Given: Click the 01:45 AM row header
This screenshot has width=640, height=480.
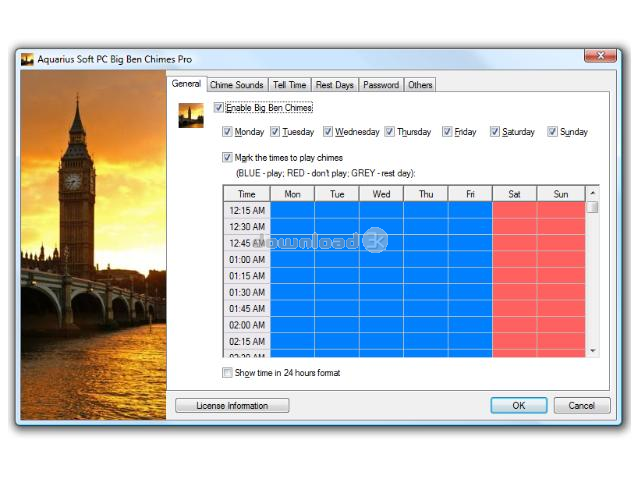Looking at the screenshot, I should click(x=247, y=308).
